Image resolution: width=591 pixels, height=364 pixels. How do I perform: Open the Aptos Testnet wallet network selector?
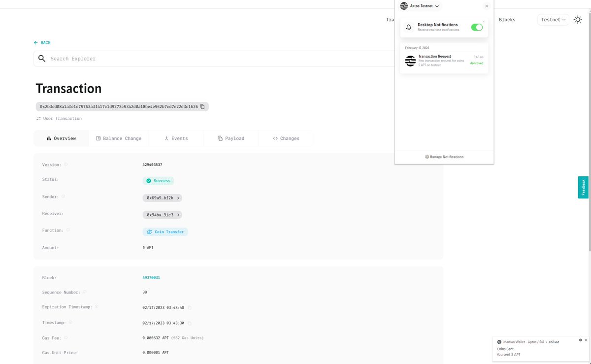420,6
